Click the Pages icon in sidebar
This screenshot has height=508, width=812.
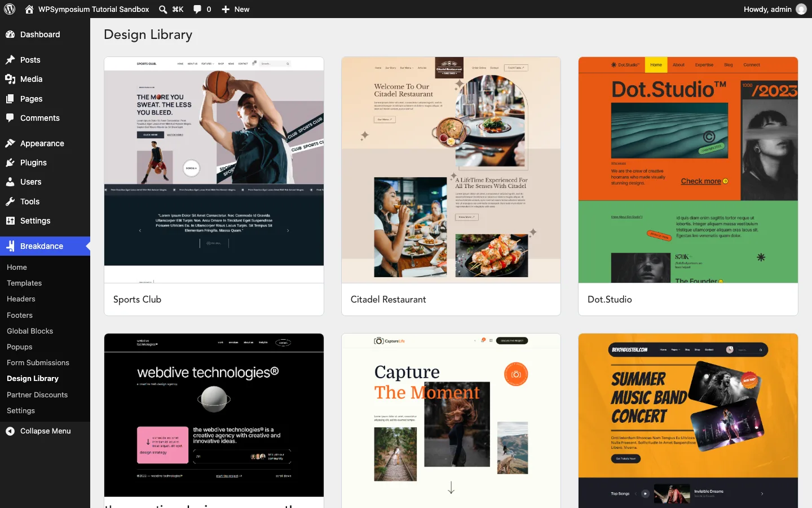(10, 99)
